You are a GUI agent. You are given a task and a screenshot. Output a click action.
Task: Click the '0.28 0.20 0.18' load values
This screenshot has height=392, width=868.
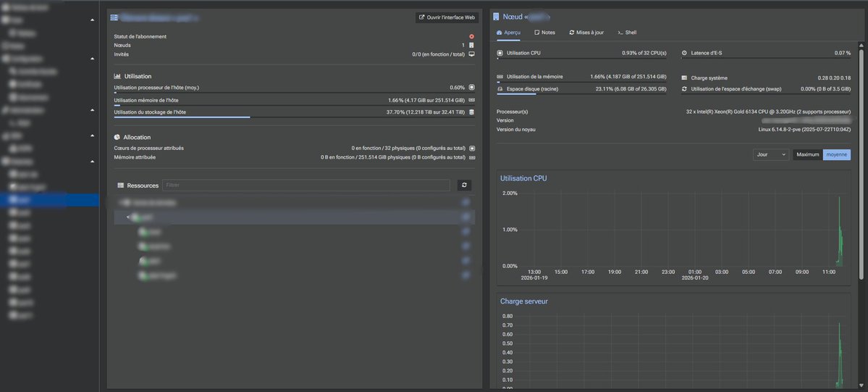click(834, 78)
